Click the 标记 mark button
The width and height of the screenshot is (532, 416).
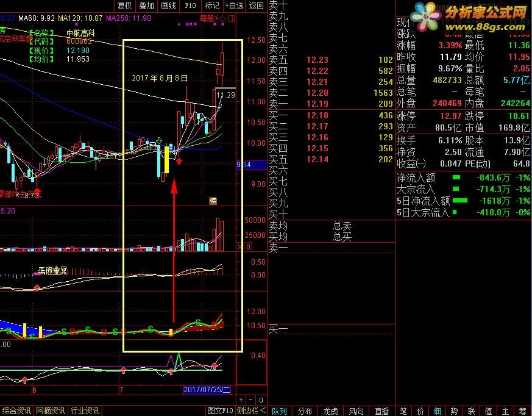[x=213, y=5]
